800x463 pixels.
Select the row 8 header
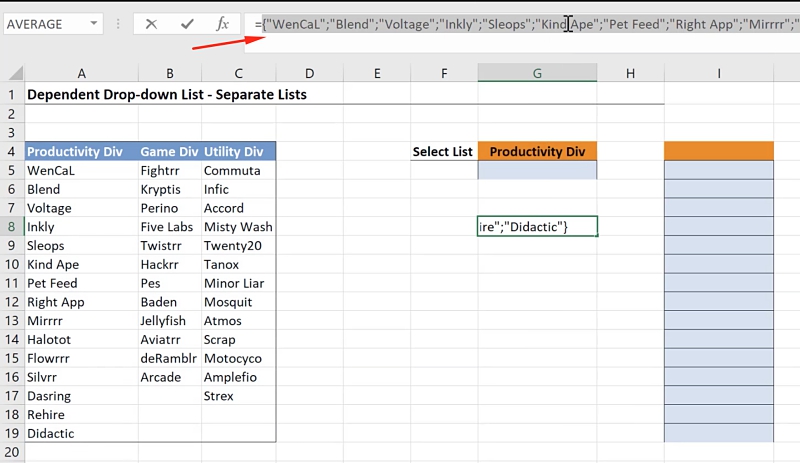[x=12, y=227]
